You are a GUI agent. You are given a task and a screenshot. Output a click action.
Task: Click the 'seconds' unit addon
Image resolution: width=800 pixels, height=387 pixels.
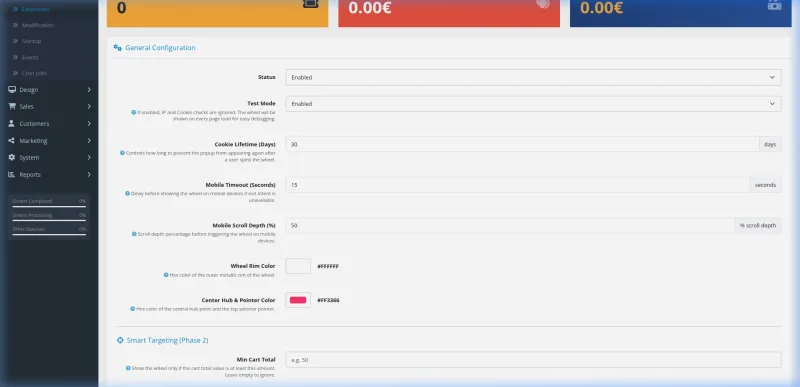(x=765, y=185)
